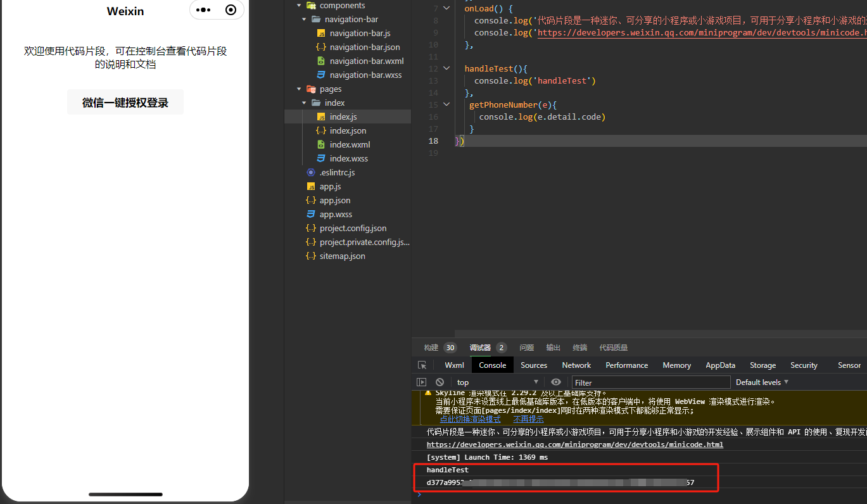The width and height of the screenshot is (867, 504).
Task: Click the Launch Time: 1369 ms log entry
Action: (487, 457)
